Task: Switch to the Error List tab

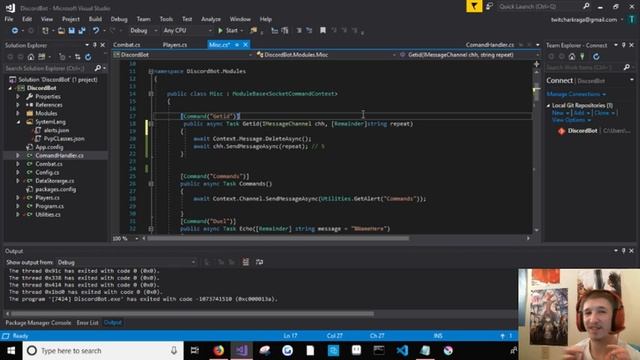Action: click(87, 323)
